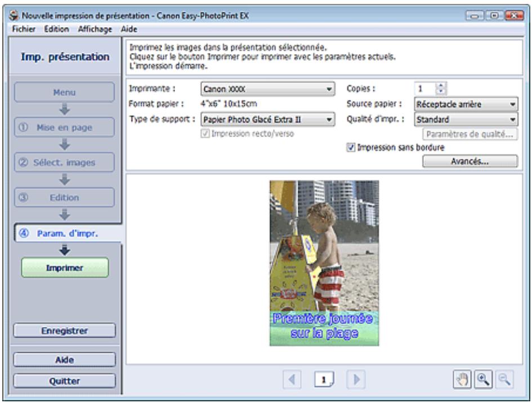
Task: Open the Type de support dropdown
Action: pos(268,119)
